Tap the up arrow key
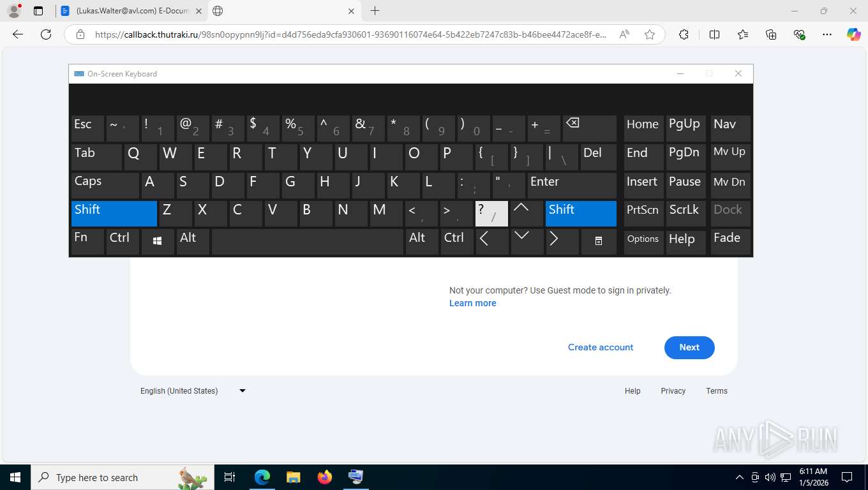Image resolution: width=868 pixels, height=490 pixels. [527, 213]
